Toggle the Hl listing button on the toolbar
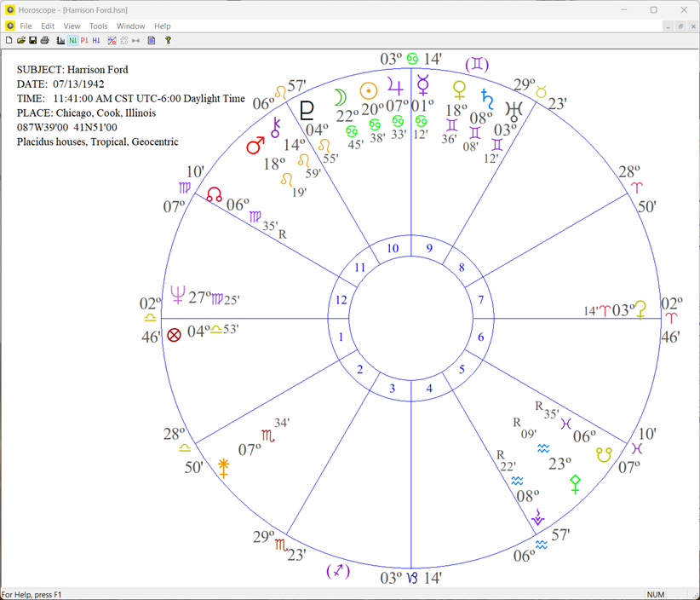The height and width of the screenshot is (600, 700). [x=95, y=40]
